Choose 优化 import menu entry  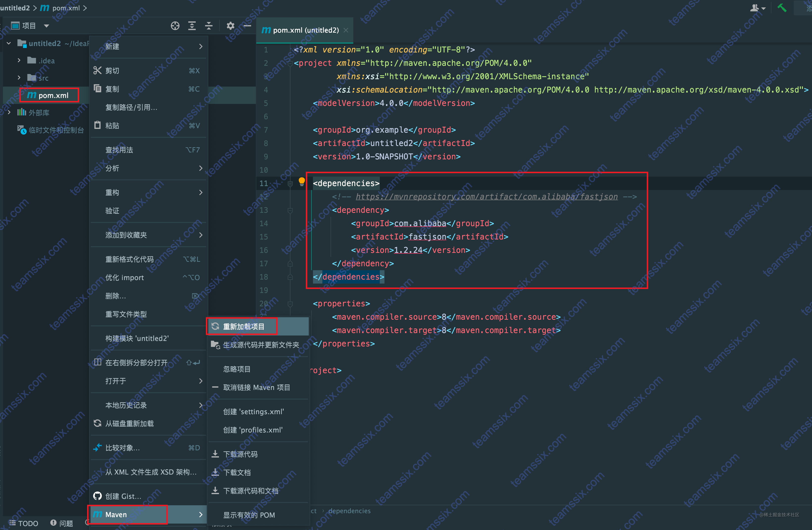coord(149,278)
